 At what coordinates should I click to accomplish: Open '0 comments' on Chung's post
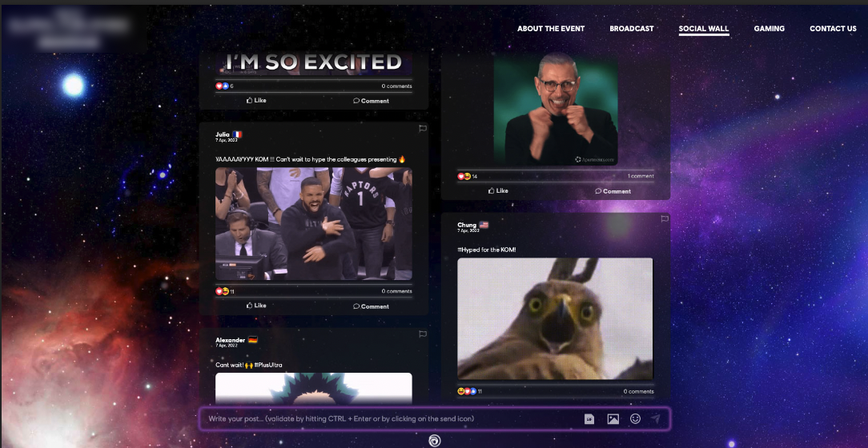tap(638, 391)
